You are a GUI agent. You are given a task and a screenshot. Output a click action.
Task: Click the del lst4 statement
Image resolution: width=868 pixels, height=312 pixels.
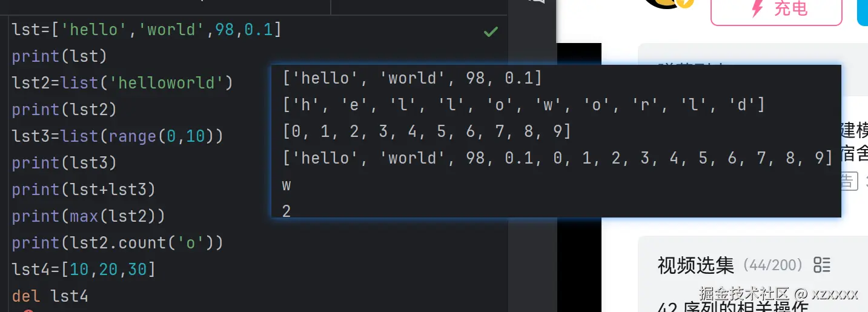50,296
